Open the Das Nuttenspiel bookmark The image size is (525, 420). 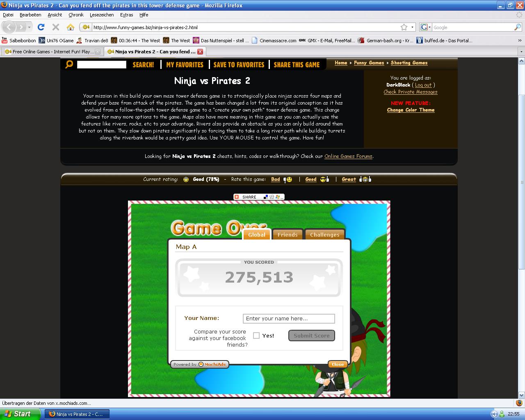point(221,41)
